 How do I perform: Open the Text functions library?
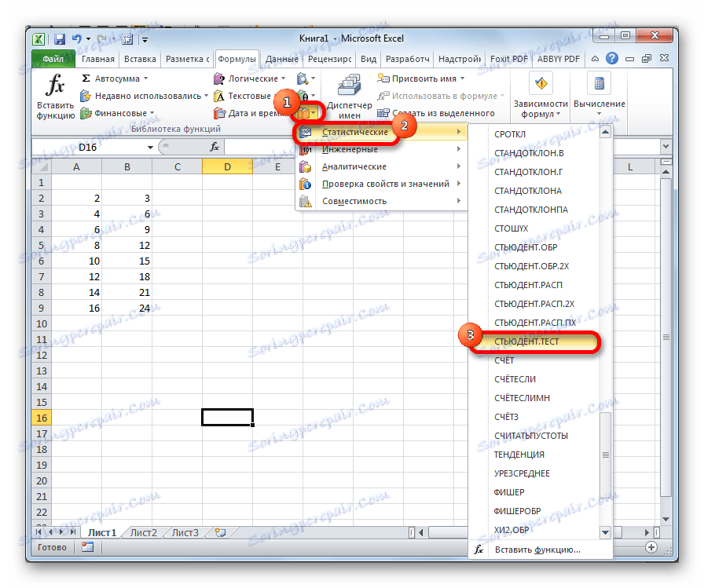pos(246,96)
